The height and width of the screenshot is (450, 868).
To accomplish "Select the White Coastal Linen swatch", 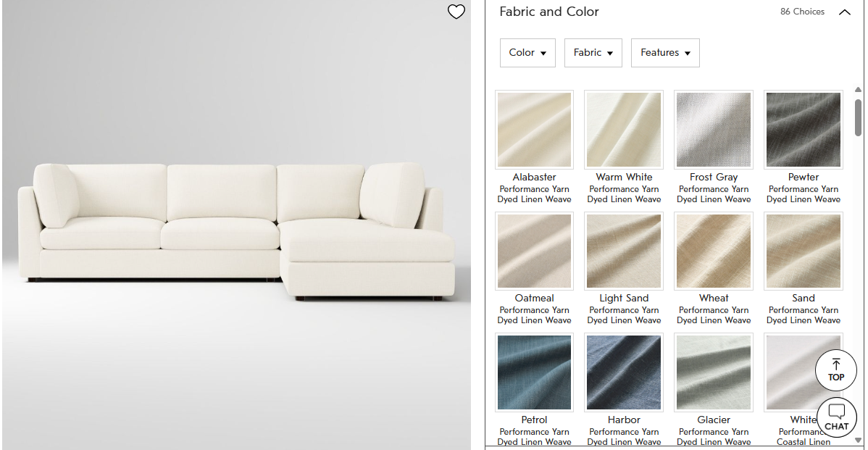I will click(x=804, y=372).
